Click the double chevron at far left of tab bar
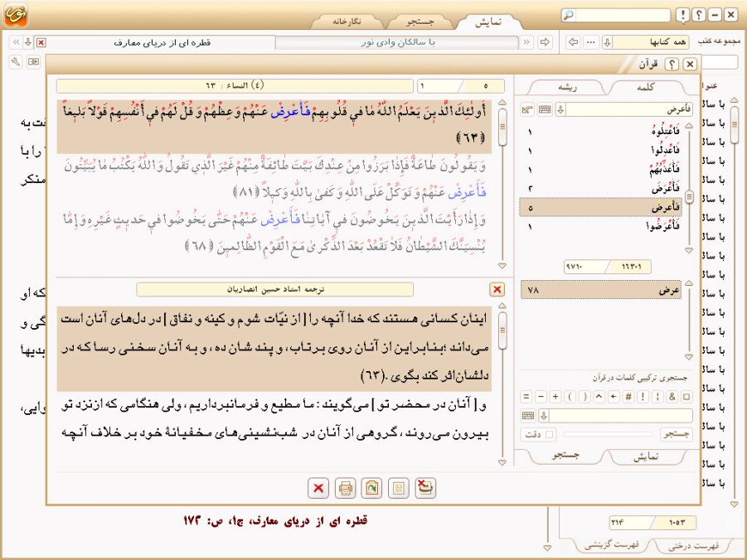Viewport: 747px width, 560px height. (17, 42)
